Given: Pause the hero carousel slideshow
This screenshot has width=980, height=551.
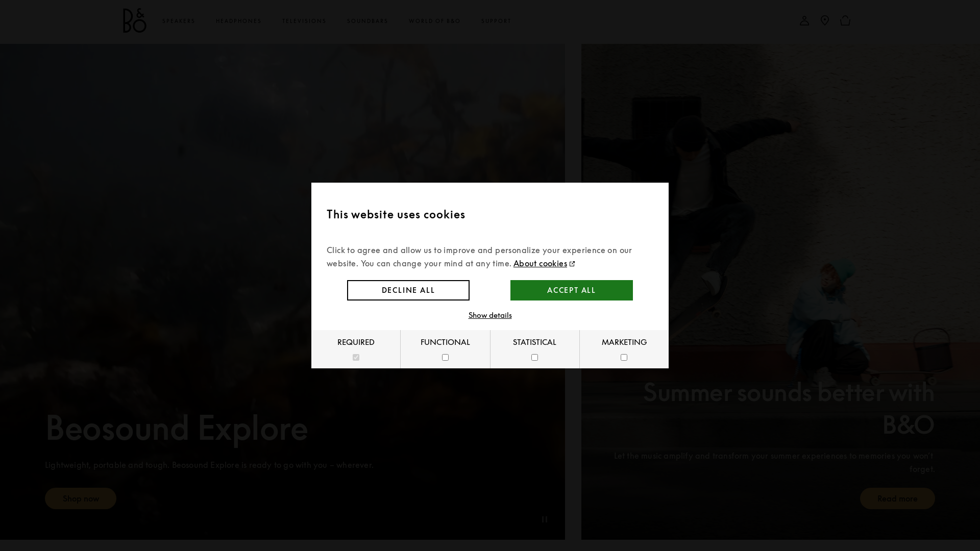Looking at the screenshot, I should click(x=545, y=519).
